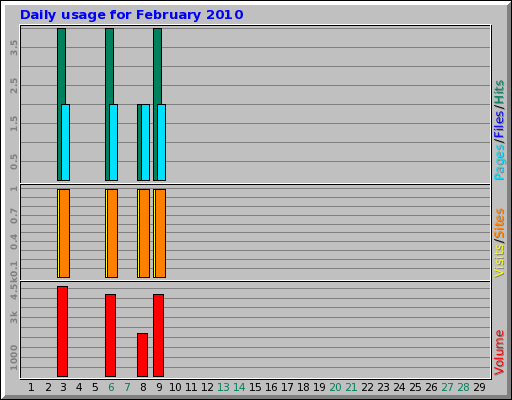Click the red Volume bar for day 9
512x400 pixels.
click(158, 335)
